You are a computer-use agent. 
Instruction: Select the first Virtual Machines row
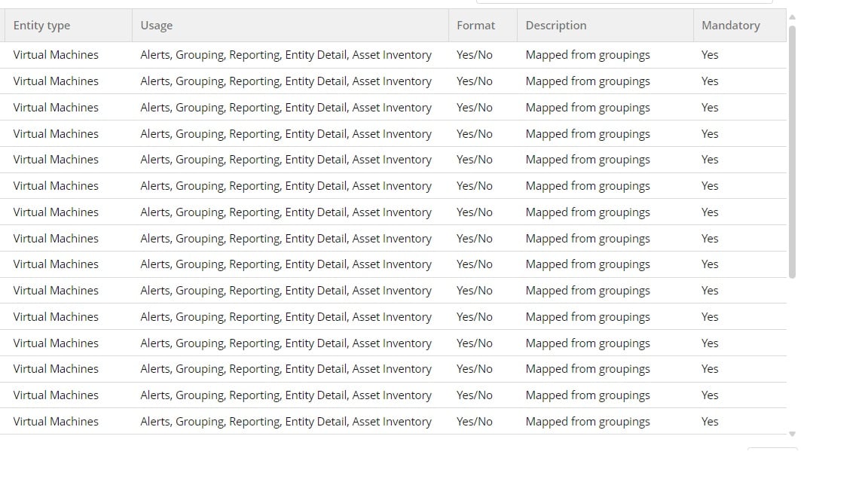coord(393,55)
